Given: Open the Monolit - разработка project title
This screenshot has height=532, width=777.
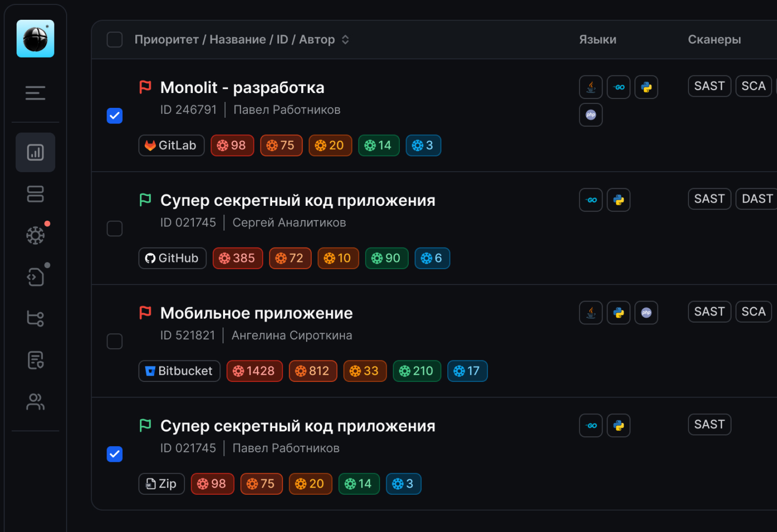Looking at the screenshot, I should 242,88.
